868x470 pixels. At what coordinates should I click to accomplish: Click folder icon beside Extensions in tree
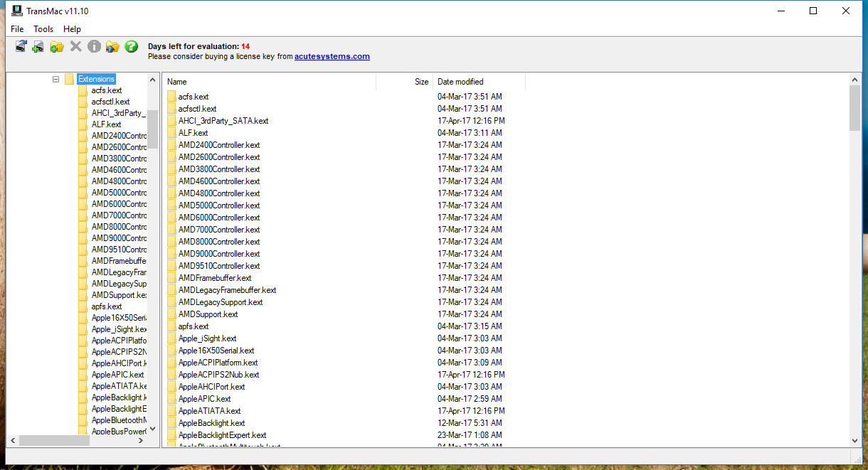(69, 79)
